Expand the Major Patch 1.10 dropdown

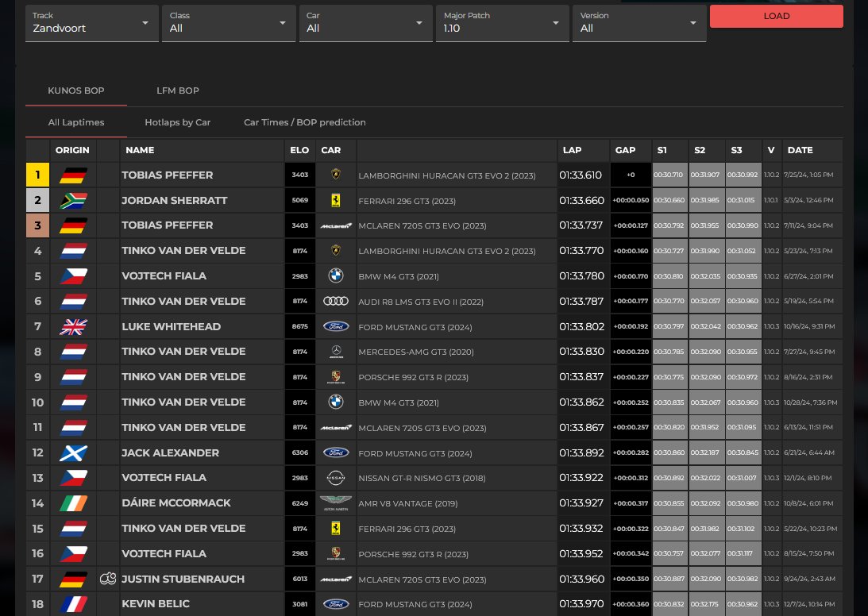point(502,23)
